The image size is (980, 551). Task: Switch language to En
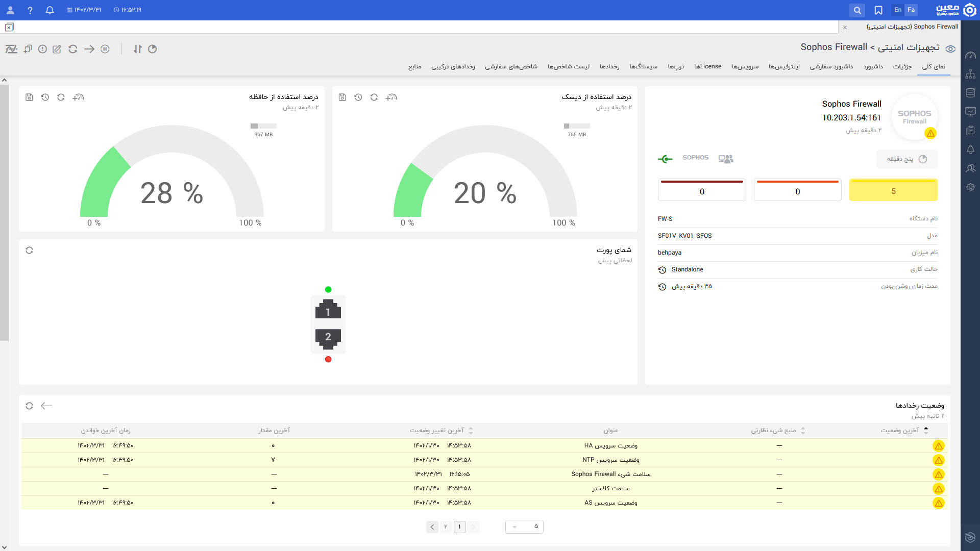tap(898, 10)
